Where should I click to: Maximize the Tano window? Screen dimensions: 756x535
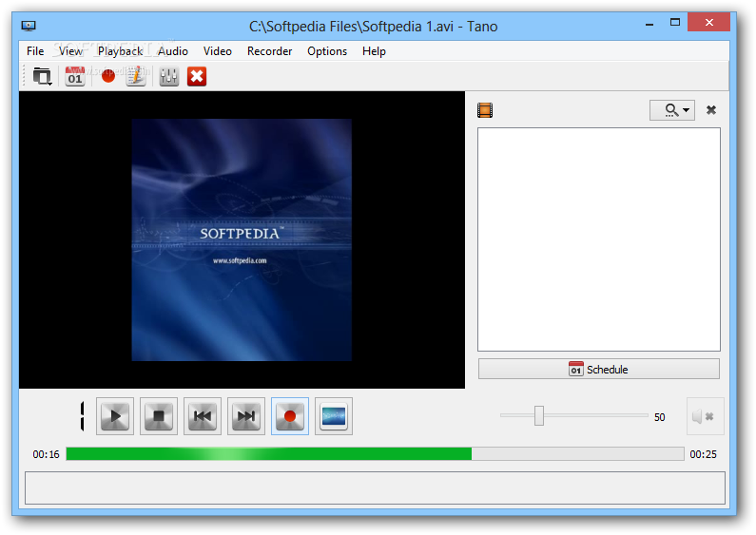click(675, 22)
